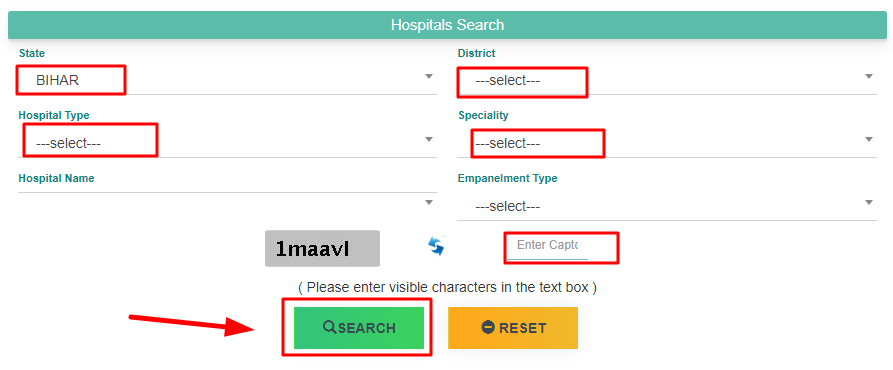893x370 pixels.
Task: Expand the Speciality dropdown arrow
Action: [x=869, y=139]
